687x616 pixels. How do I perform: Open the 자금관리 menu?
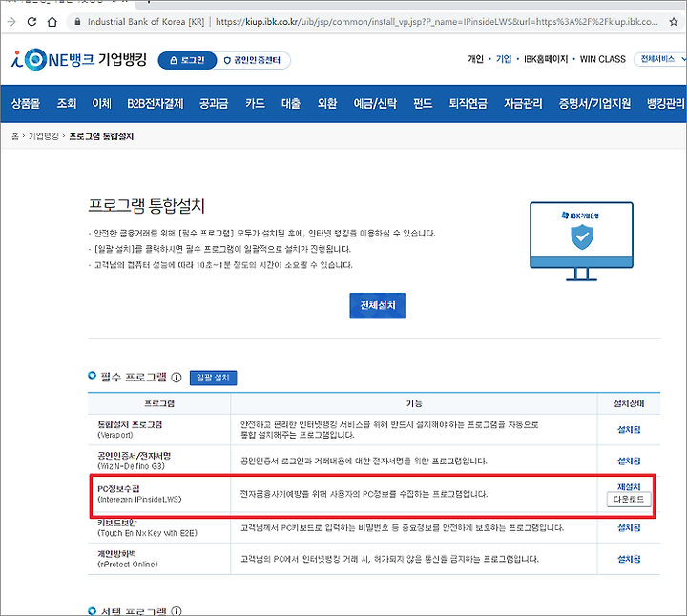point(523,104)
